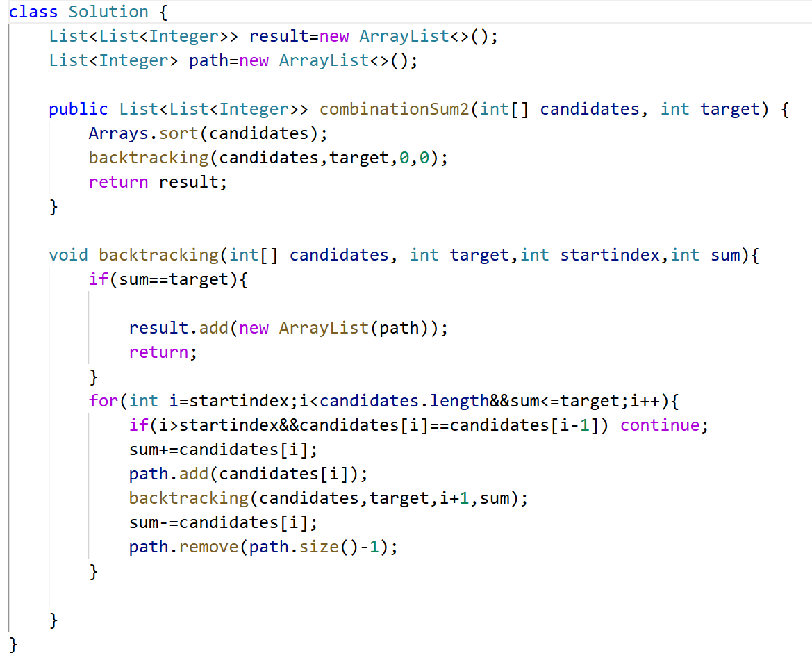Click the 'candidates.length' expression in for loop

tap(404, 401)
